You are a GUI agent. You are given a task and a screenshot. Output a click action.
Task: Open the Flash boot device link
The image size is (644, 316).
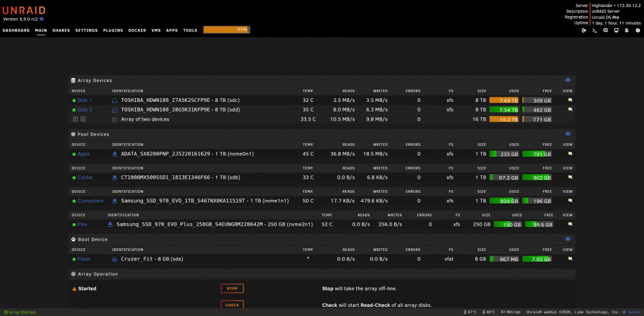point(84,259)
